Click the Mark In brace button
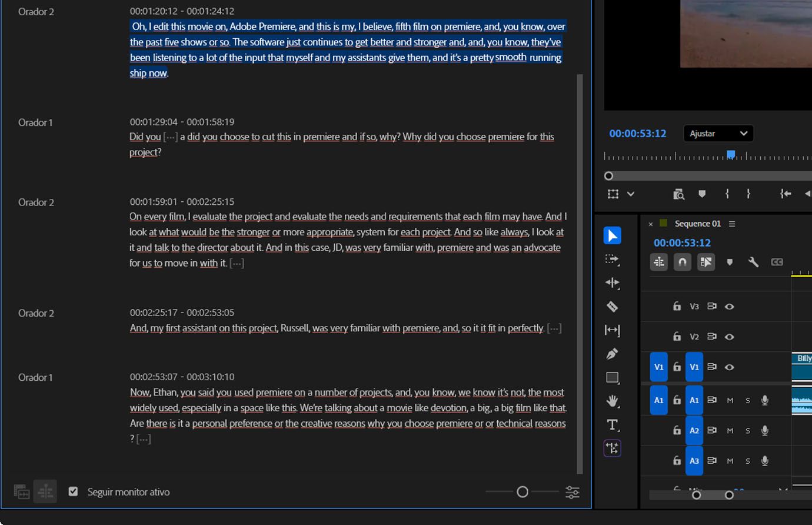Viewport: 812px width, 525px height. (x=727, y=193)
